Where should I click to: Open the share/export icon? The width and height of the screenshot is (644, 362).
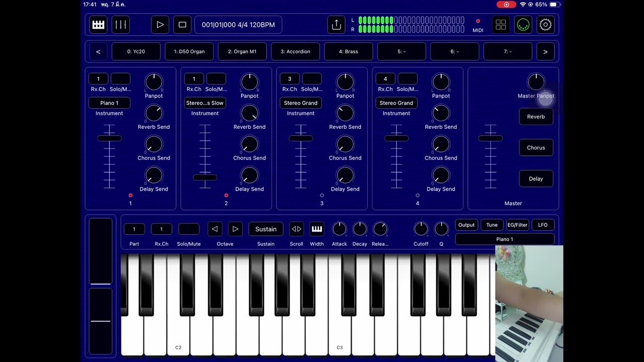(x=336, y=25)
